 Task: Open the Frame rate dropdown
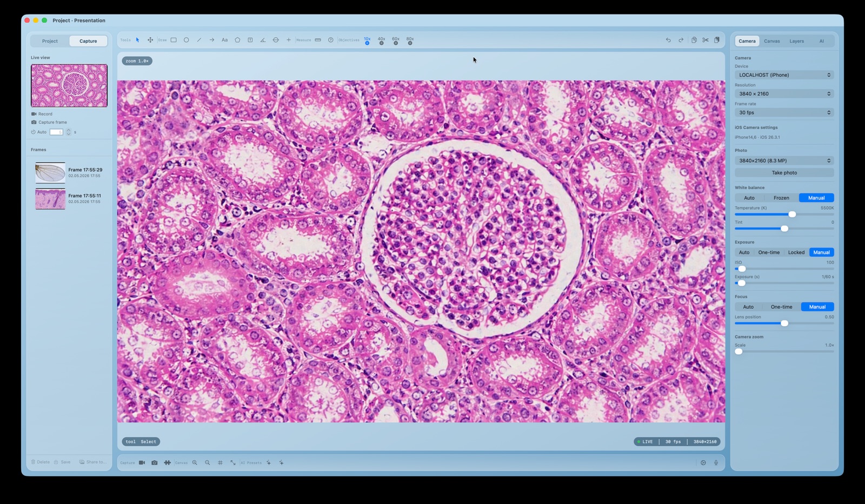click(x=784, y=113)
